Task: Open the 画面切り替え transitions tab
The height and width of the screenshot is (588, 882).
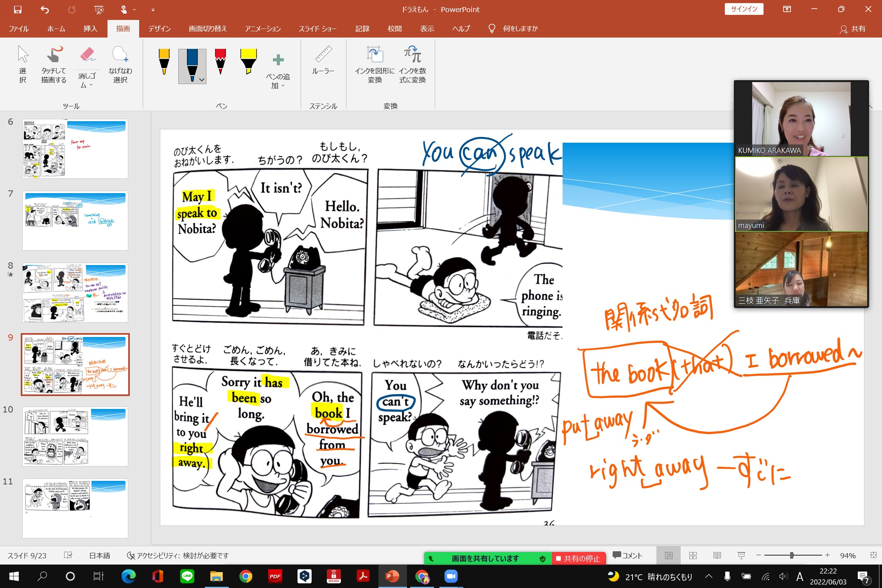Action: click(x=208, y=29)
